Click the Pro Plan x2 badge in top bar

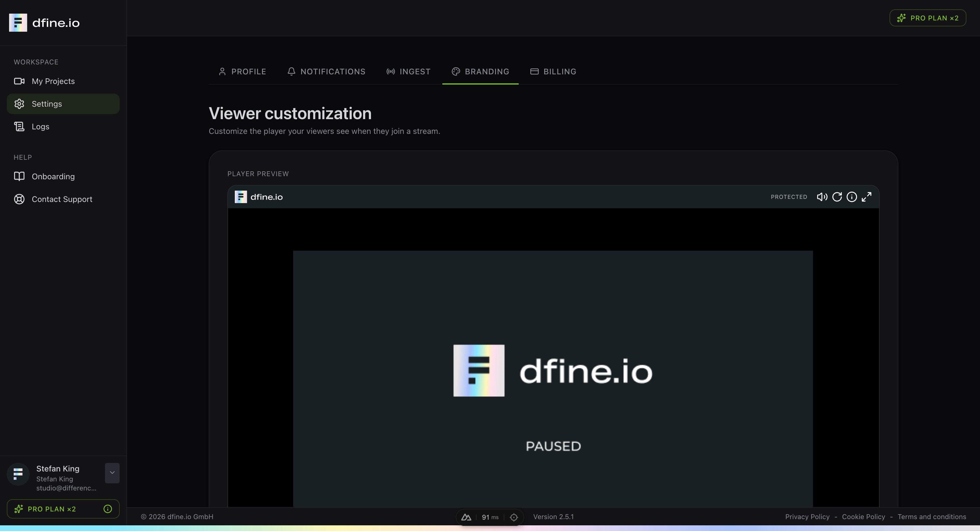(928, 18)
